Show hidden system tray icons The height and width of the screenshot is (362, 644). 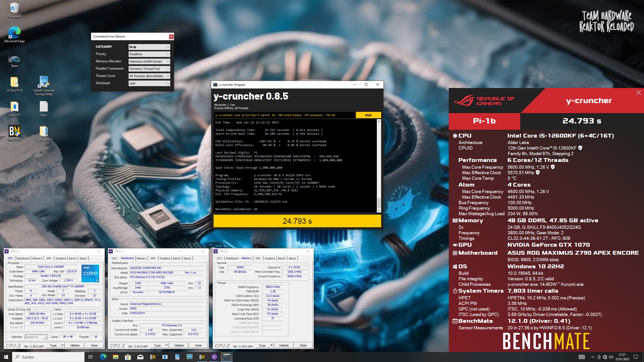tap(593, 357)
